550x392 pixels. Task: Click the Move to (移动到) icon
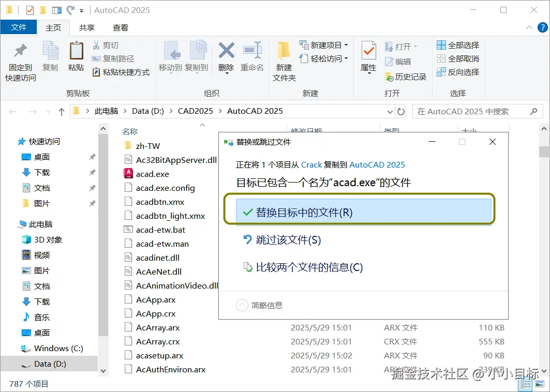tap(172, 51)
